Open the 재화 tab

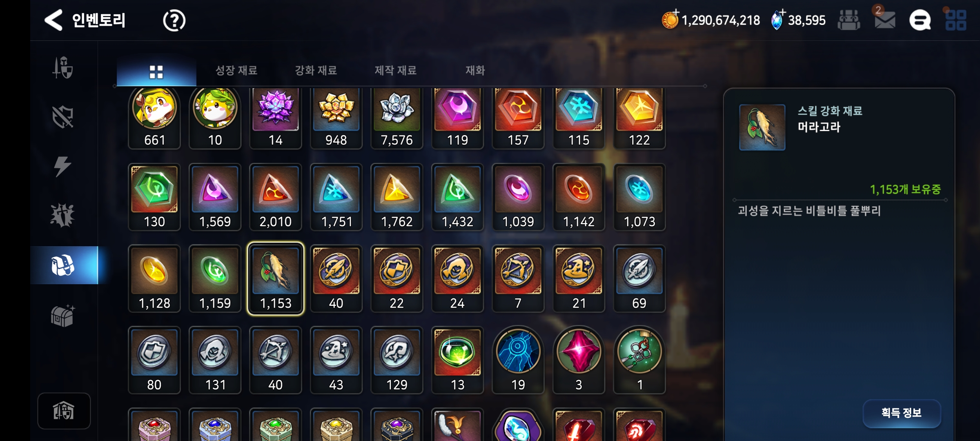(475, 70)
